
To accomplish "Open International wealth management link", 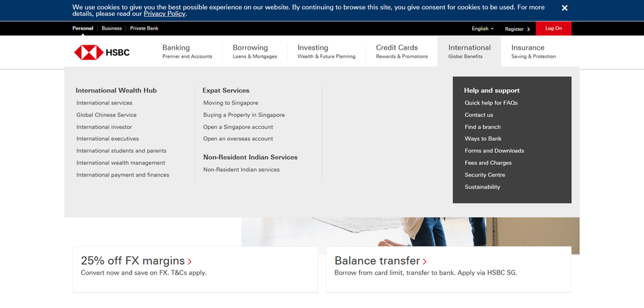I will point(121,163).
